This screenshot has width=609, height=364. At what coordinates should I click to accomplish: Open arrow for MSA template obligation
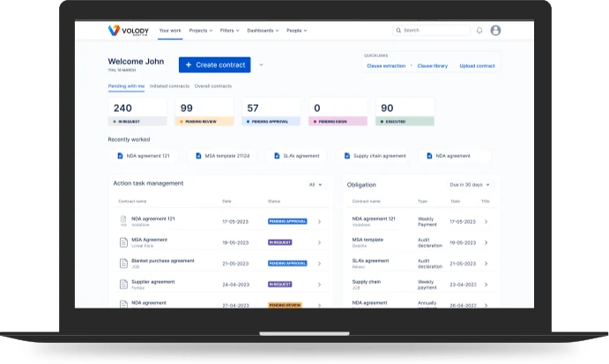[x=486, y=242]
